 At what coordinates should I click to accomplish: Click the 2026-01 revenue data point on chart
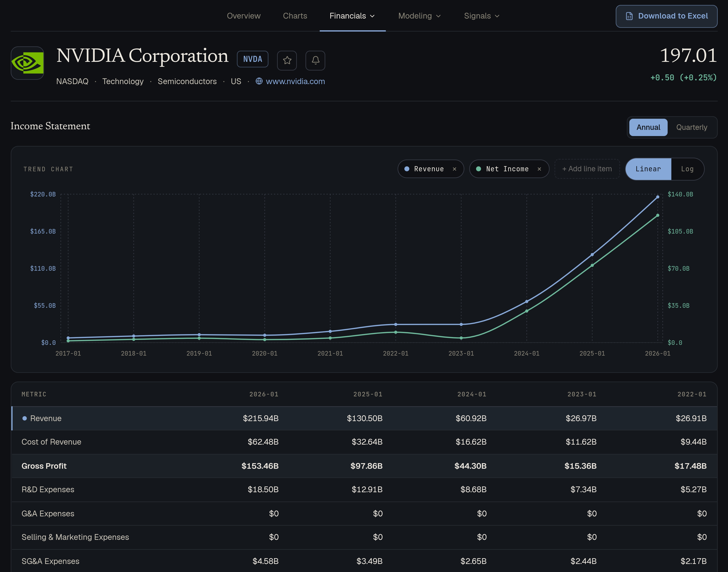point(657,197)
